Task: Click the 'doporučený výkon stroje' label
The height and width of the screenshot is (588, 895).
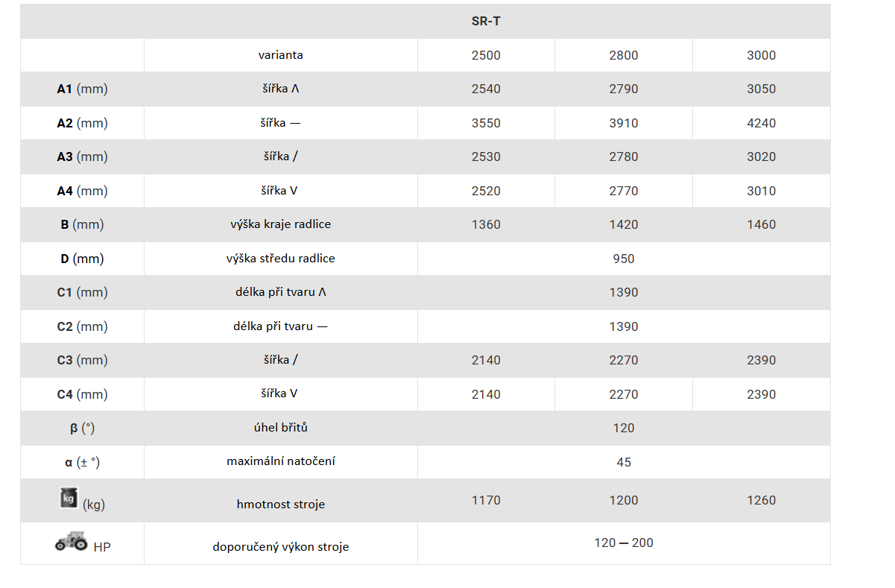Action: [281, 546]
